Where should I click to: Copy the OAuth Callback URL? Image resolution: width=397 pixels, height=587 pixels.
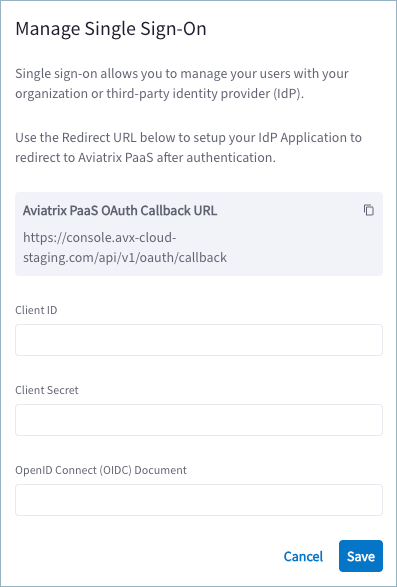pyautogui.click(x=369, y=210)
